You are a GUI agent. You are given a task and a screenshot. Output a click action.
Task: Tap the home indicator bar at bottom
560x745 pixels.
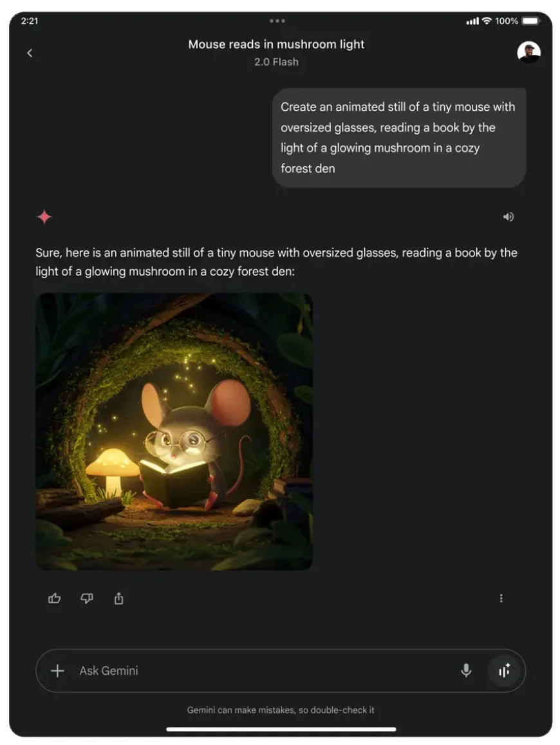click(x=281, y=730)
